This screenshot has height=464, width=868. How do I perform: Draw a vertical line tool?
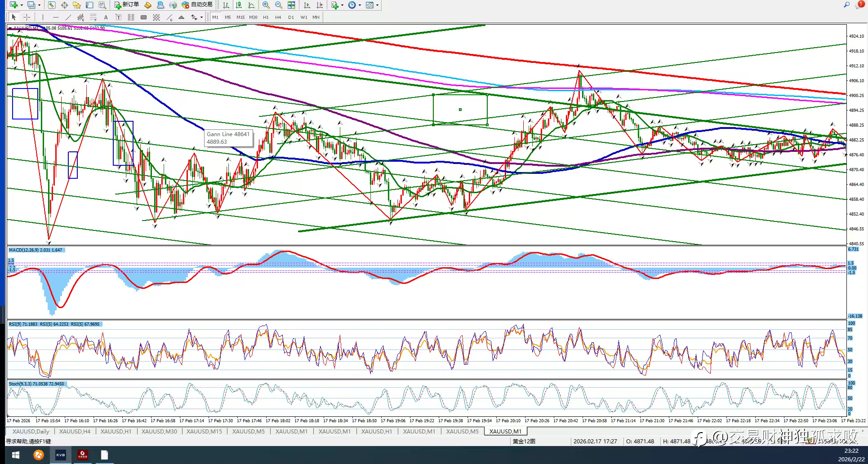[x=43, y=17]
